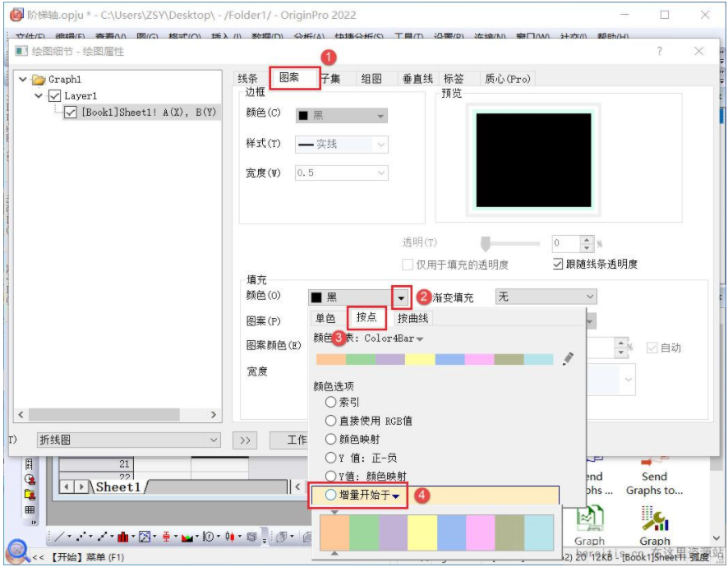Select the Scatter plot tool icon

(81, 537)
